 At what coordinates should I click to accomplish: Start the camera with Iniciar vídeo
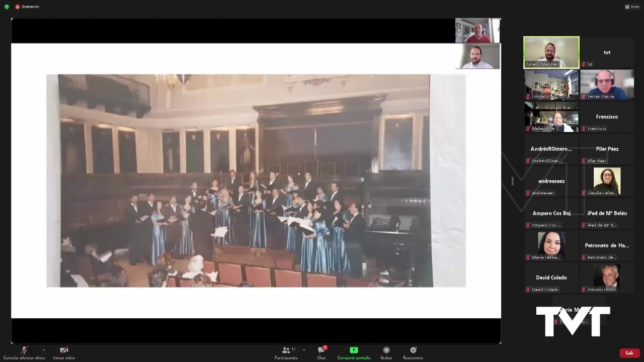[x=64, y=353]
